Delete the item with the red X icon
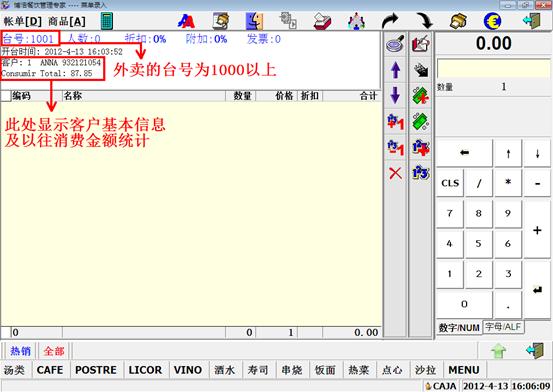553x392 pixels. [x=395, y=173]
